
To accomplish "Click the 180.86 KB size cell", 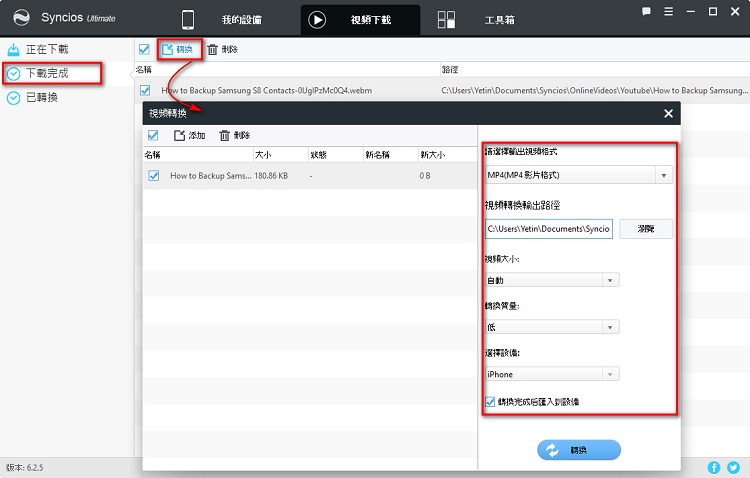I will pos(271,176).
